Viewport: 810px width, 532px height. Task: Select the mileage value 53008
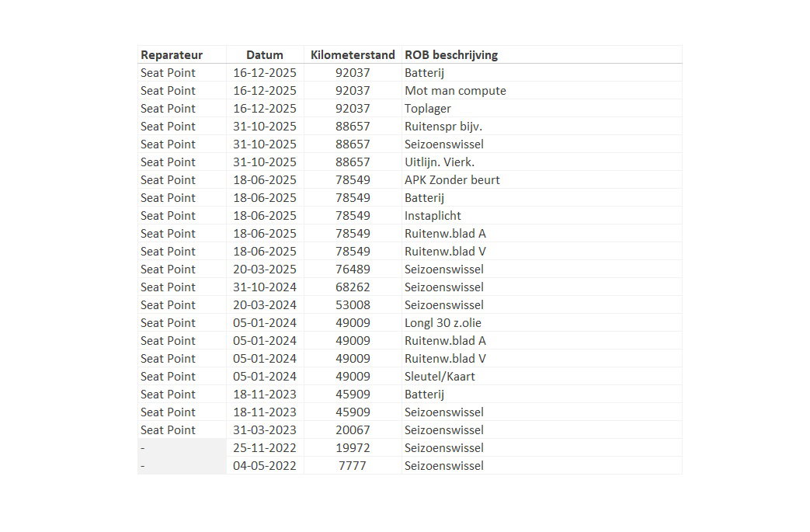pyautogui.click(x=353, y=305)
